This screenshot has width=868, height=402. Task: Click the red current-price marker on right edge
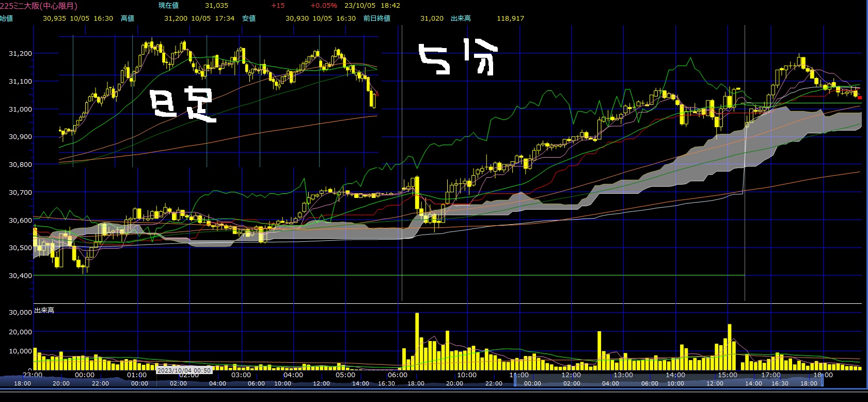[860, 97]
